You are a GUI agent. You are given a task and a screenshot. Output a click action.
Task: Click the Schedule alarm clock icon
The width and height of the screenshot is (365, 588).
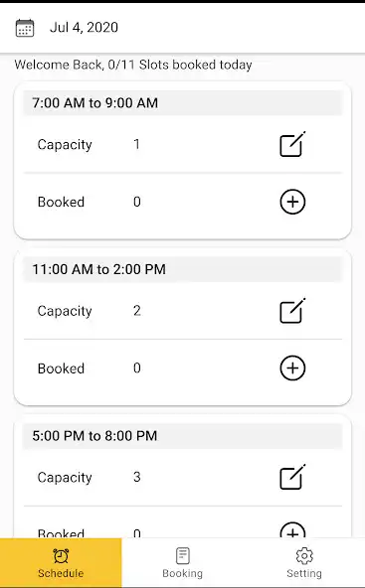[61, 556]
